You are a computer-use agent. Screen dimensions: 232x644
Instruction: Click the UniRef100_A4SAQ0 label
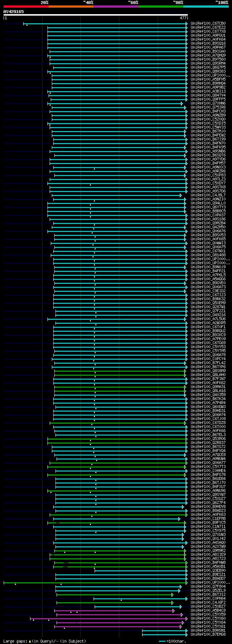coord(208,543)
